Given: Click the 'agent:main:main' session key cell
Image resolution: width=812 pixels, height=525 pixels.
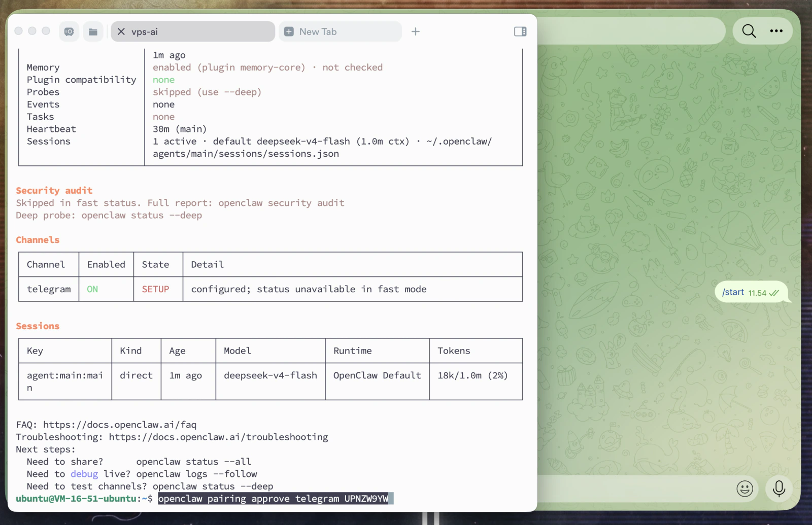Looking at the screenshot, I should tap(65, 381).
